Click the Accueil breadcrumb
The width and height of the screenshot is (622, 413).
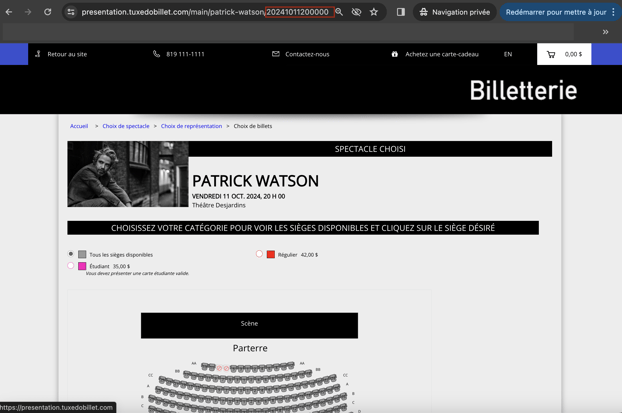[x=79, y=126]
